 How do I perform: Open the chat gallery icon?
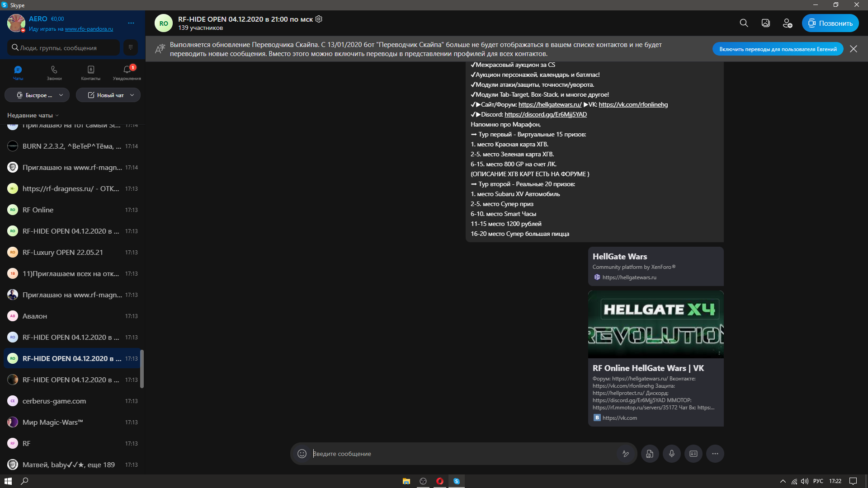(x=765, y=23)
